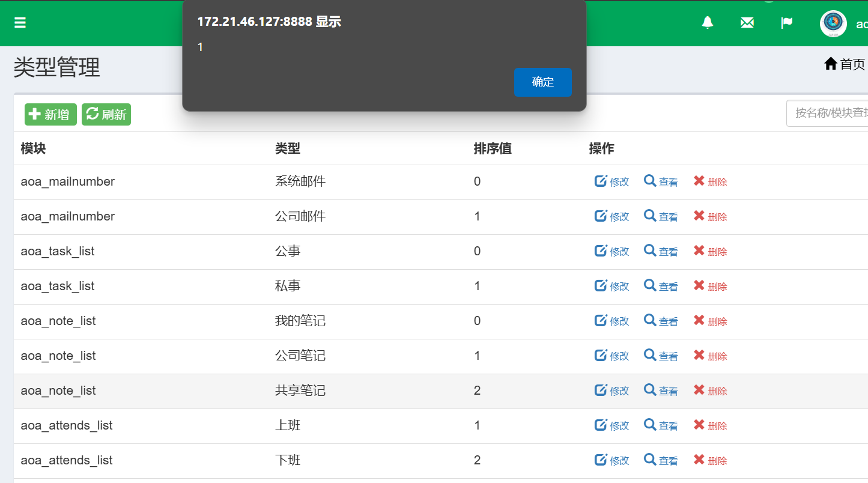868x483 pixels.
Task: Click the 刷新 refresh button
Action: tap(106, 114)
